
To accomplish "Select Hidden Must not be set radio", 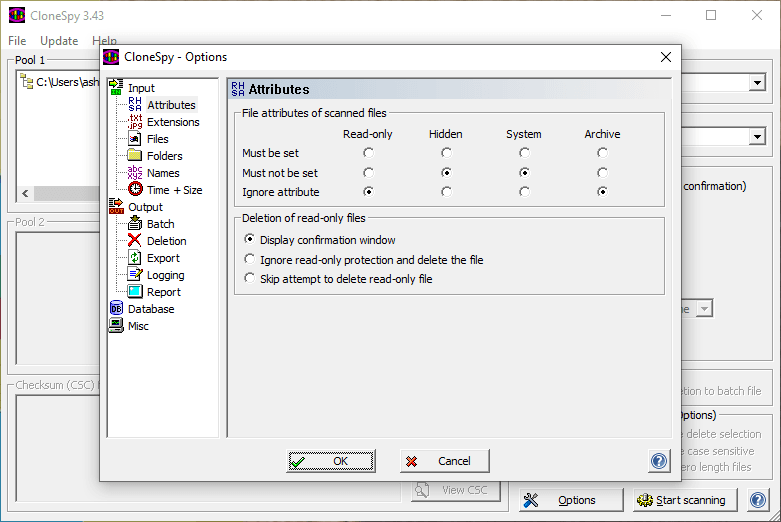I will [x=446, y=172].
